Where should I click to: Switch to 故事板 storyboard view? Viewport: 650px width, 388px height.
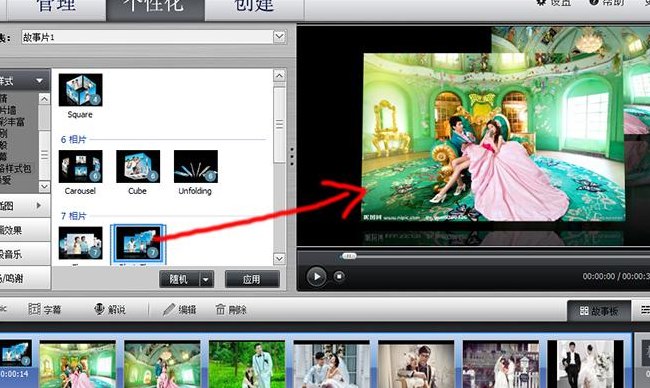point(599,311)
